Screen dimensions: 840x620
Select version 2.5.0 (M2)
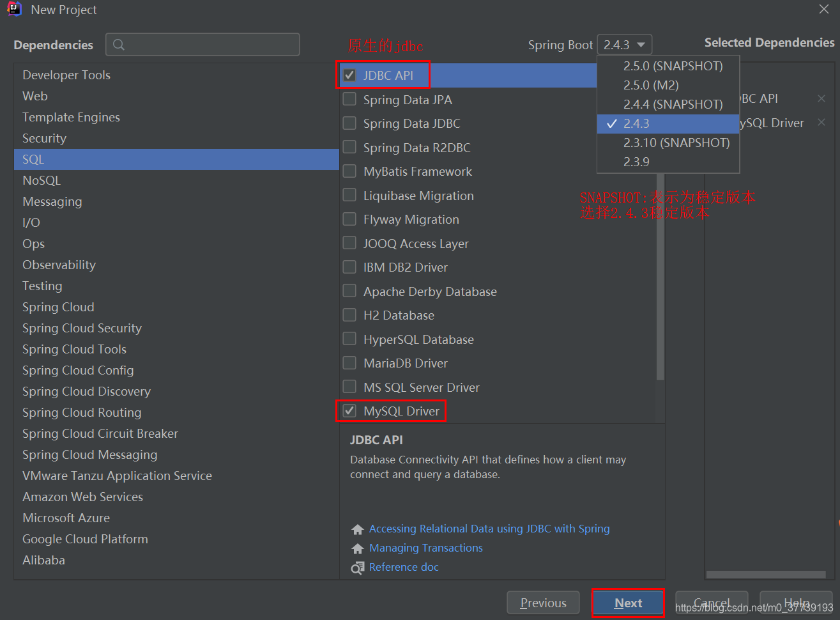(668, 85)
